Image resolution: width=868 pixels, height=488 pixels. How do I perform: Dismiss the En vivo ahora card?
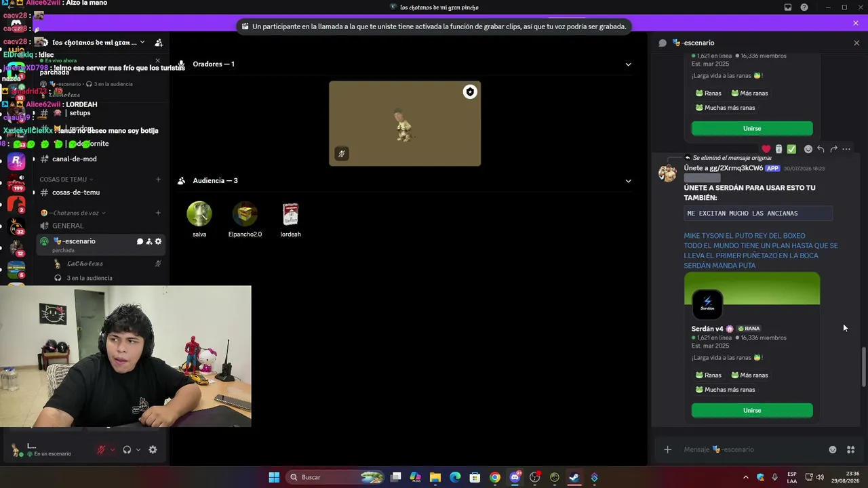tap(158, 61)
